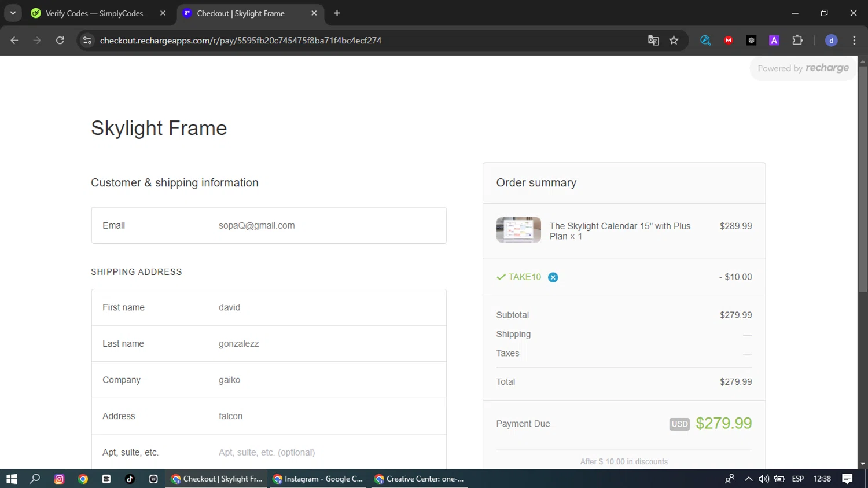Open the tab search dropdown arrow
Image resolution: width=868 pixels, height=488 pixels.
(13, 13)
